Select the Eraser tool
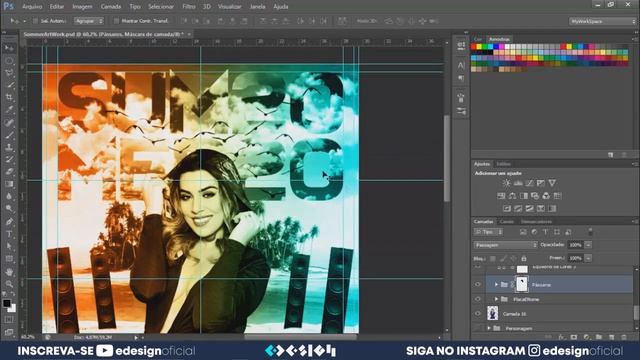Image resolution: width=640 pixels, height=360 pixels. coord(9,172)
